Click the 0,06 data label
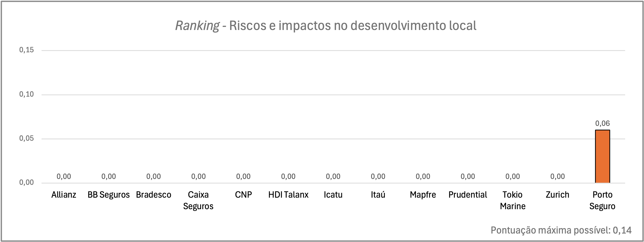The width and height of the screenshot is (644, 242). pos(602,123)
